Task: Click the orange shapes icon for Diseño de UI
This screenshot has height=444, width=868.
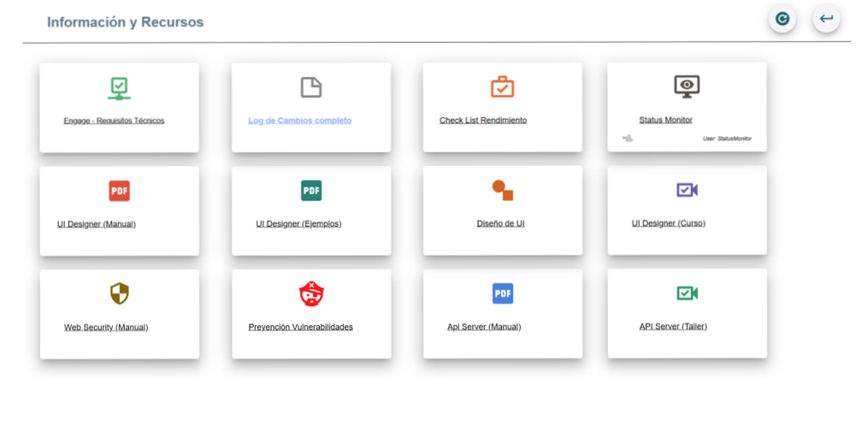Action: point(503,191)
